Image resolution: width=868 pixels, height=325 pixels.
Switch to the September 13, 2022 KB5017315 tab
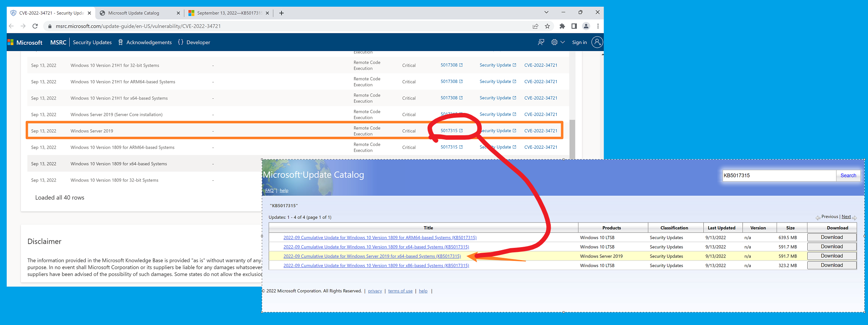pos(229,13)
